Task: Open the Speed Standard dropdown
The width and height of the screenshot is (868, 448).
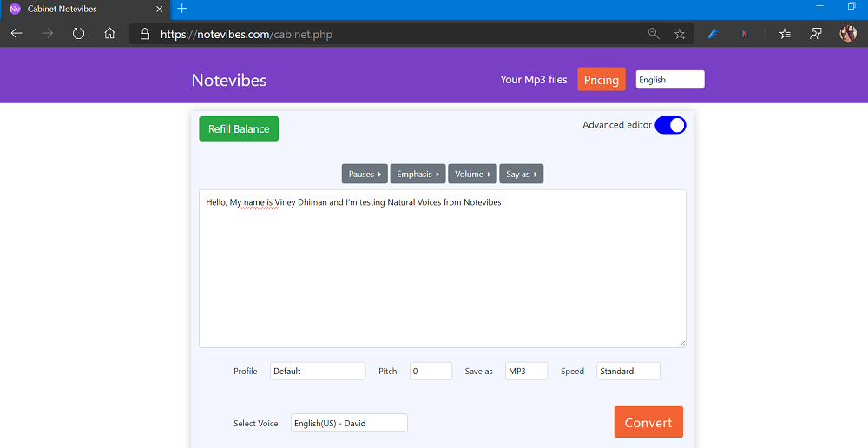Action: [x=628, y=371]
